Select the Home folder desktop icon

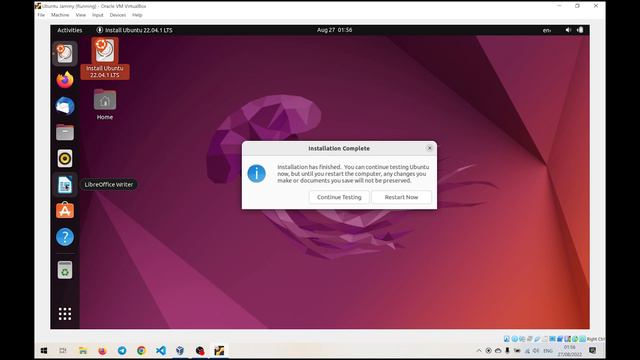coord(105,105)
